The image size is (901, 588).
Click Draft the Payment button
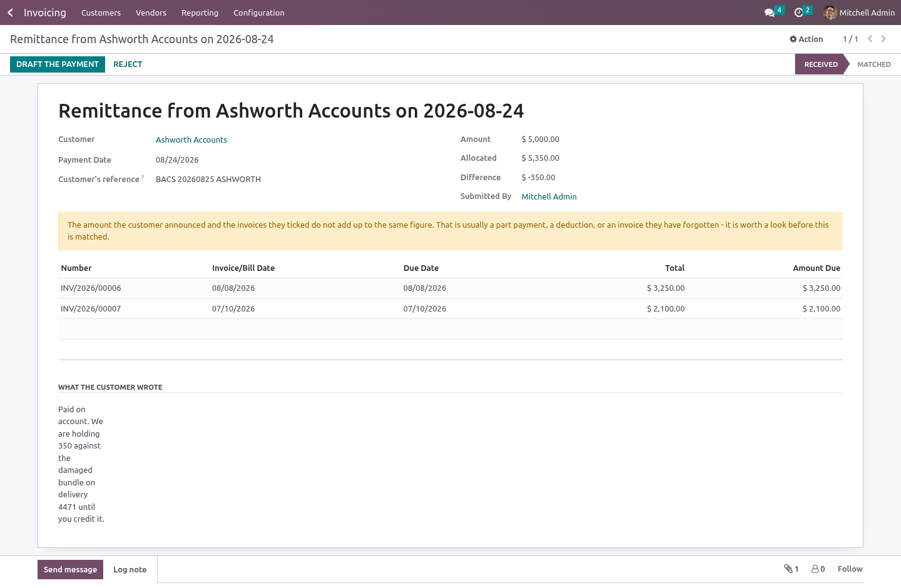tap(58, 64)
